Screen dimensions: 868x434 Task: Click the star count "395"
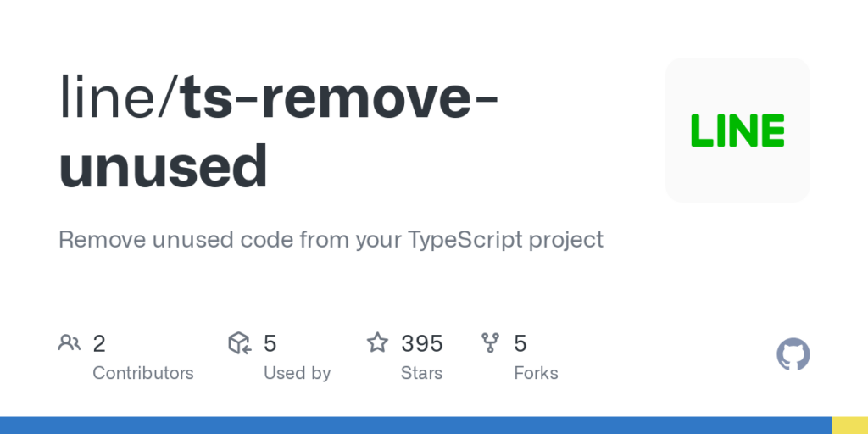pyautogui.click(x=422, y=343)
